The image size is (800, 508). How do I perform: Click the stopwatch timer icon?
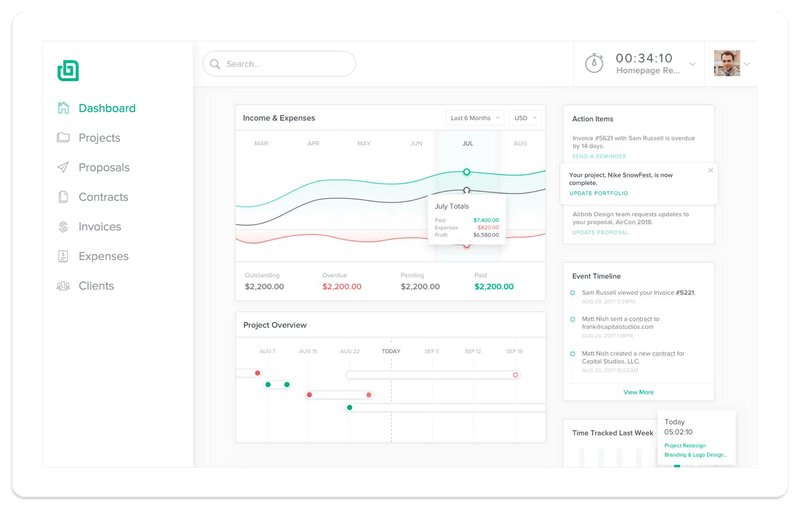point(594,63)
